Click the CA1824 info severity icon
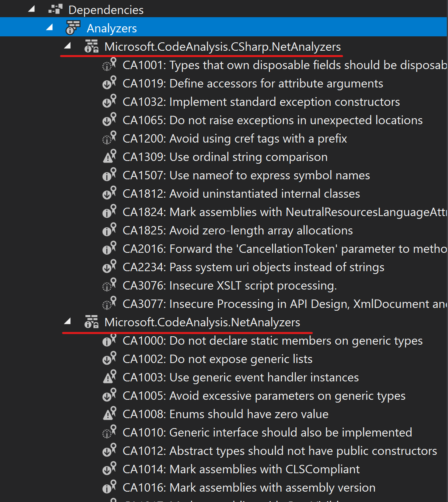448x502 pixels. [109, 212]
